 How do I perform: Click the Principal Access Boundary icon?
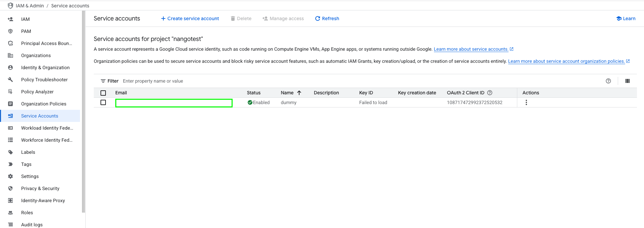(x=10, y=43)
